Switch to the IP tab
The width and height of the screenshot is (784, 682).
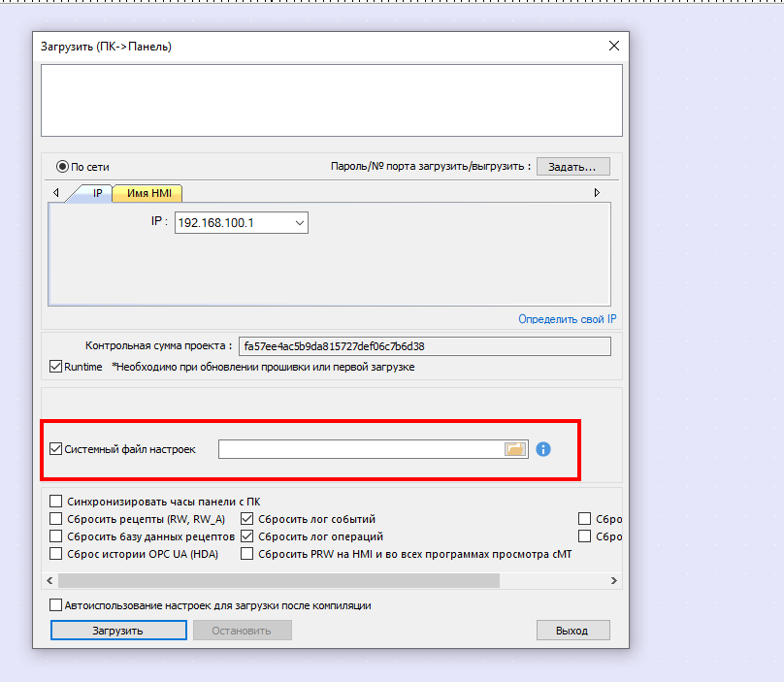coord(97,193)
